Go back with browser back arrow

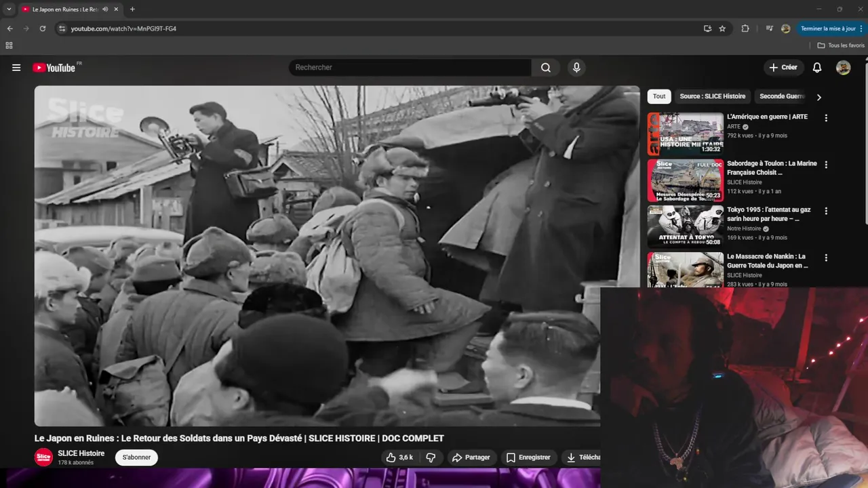pyautogui.click(x=9, y=28)
